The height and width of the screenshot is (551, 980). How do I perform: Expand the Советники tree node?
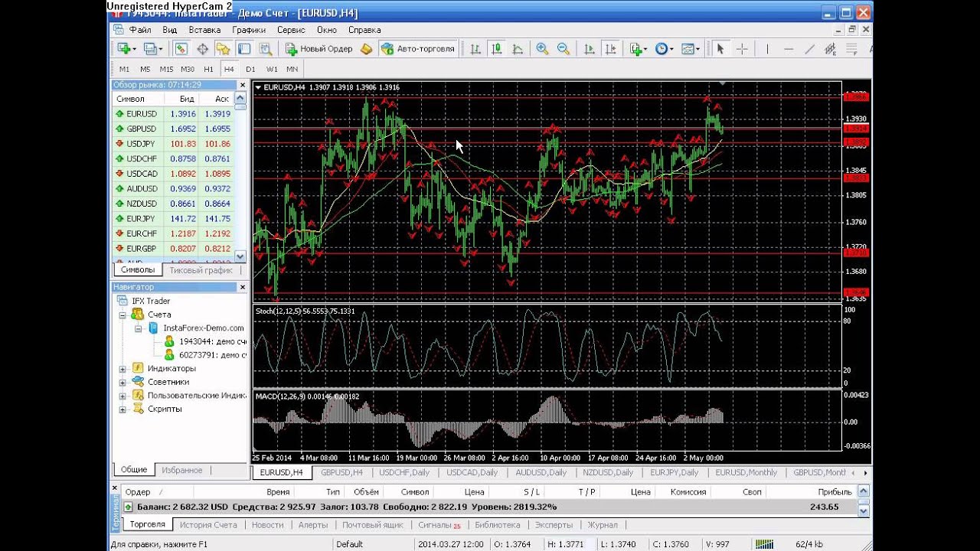tap(122, 382)
